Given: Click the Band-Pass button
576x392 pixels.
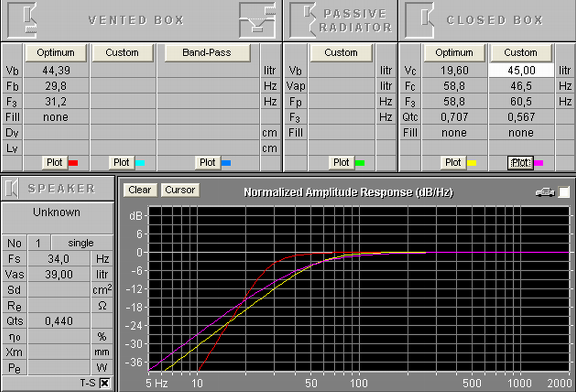Looking at the screenshot, I should tap(207, 53).
